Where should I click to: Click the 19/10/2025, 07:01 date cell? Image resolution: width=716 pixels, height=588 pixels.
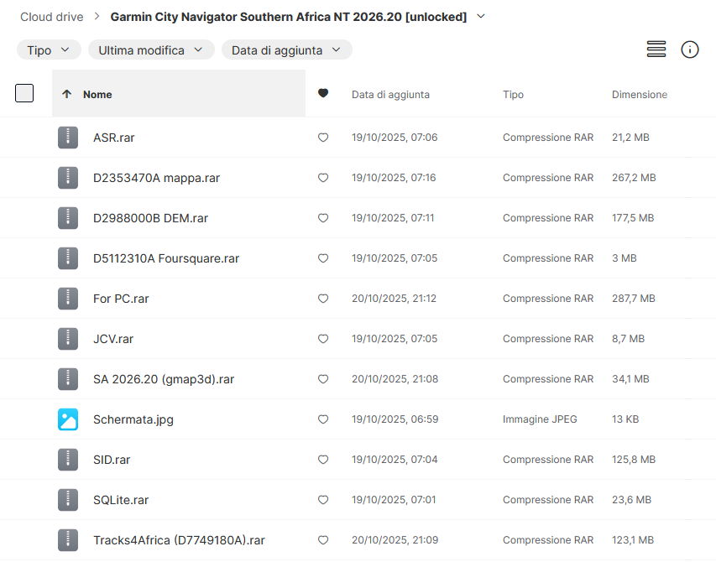pyautogui.click(x=394, y=499)
